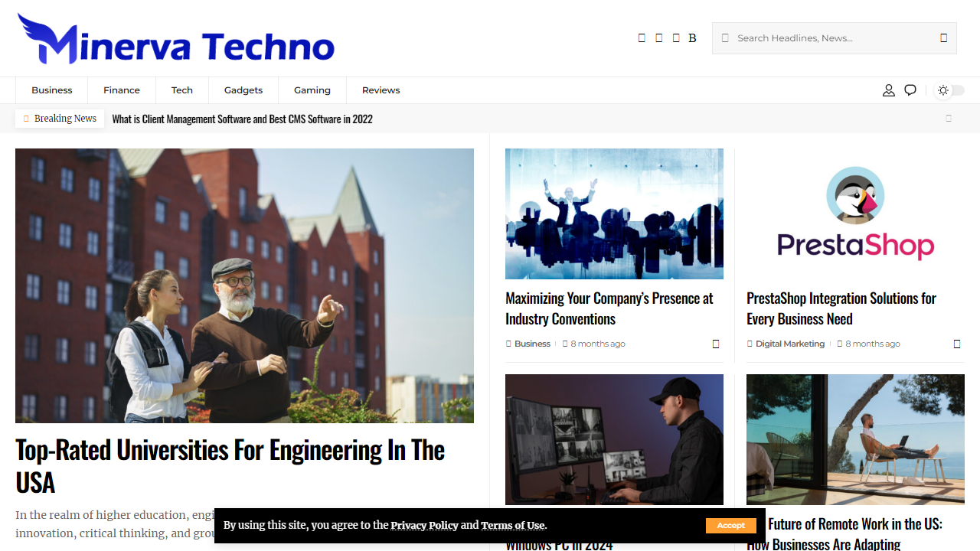This screenshot has width=980, height=551.
Task: Toggle the dark mode switch
Action: [950, 90]
